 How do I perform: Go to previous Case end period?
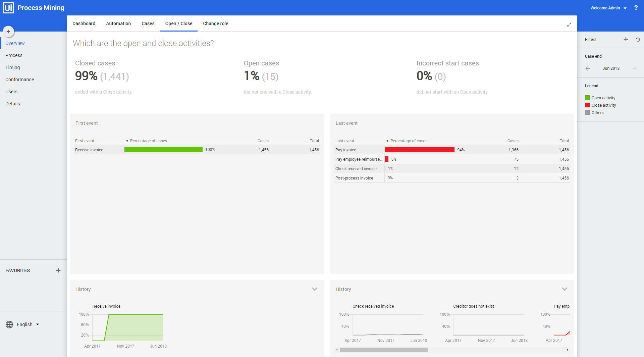coord(588,68)
